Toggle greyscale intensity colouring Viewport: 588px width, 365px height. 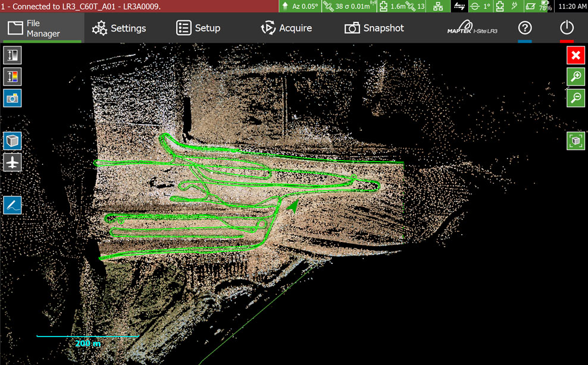click(x=12, y=55)
